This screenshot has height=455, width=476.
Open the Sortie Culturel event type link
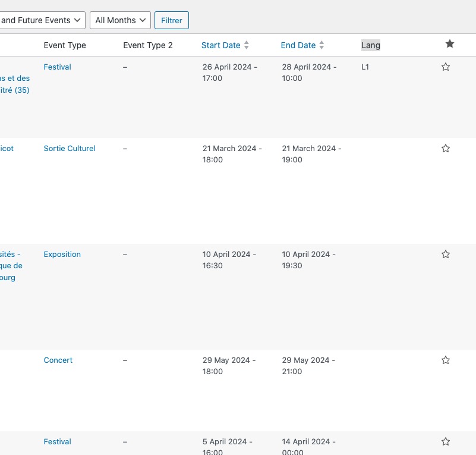point(70,148)
